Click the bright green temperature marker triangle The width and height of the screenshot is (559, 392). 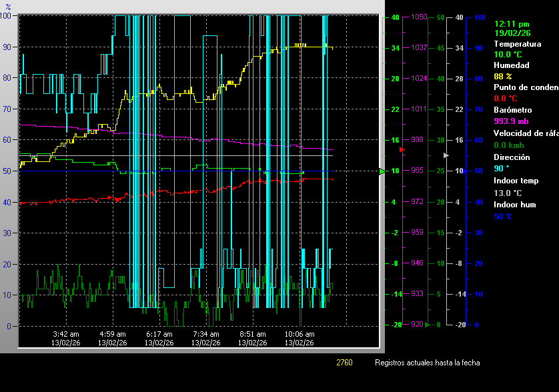382,171
